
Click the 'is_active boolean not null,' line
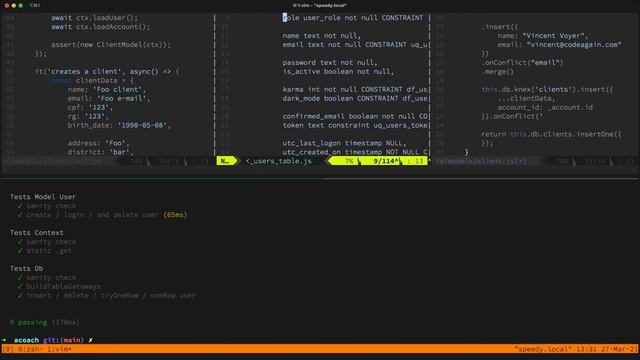pos(338,71)
